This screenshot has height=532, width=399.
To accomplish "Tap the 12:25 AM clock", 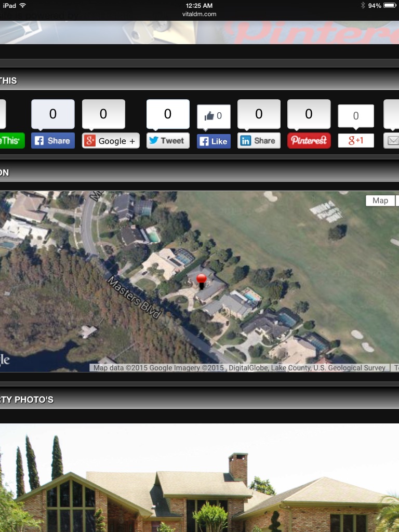I will click(199, 5).
